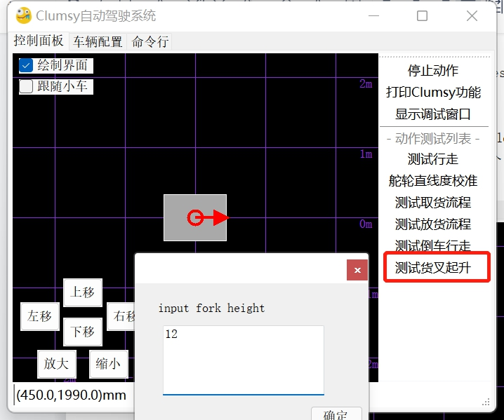
Task: Click the 测试货叉起升 item
Action: coord(433,268)
